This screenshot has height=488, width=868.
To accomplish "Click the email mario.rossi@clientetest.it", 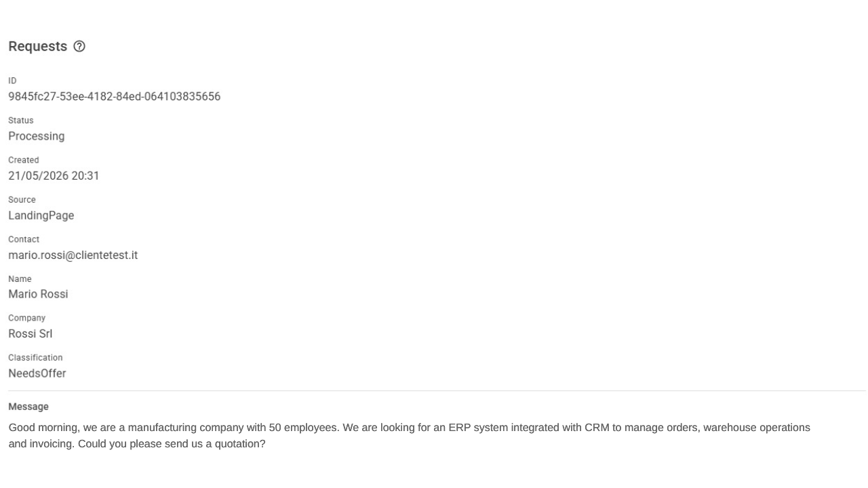I will 73,255.
